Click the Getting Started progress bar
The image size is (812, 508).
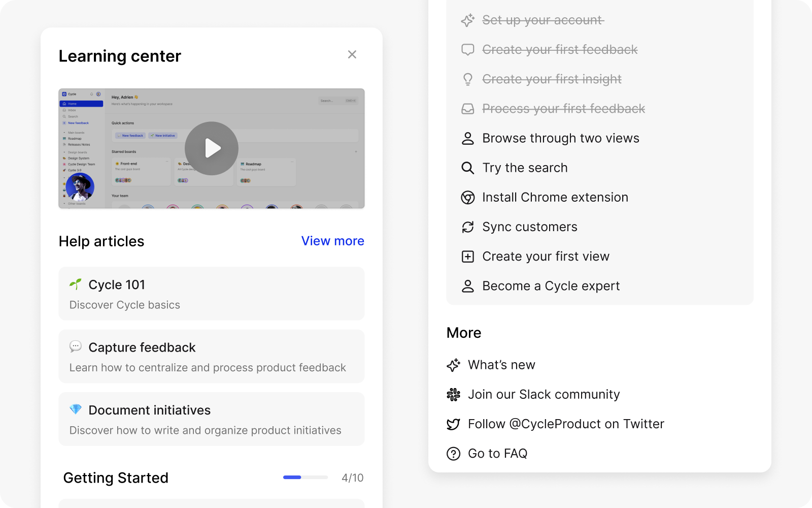click(x=306, y=478)
